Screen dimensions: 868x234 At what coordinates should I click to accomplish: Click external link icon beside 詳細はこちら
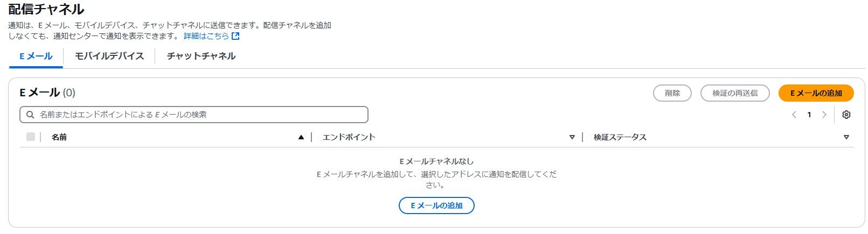[235, 36]
